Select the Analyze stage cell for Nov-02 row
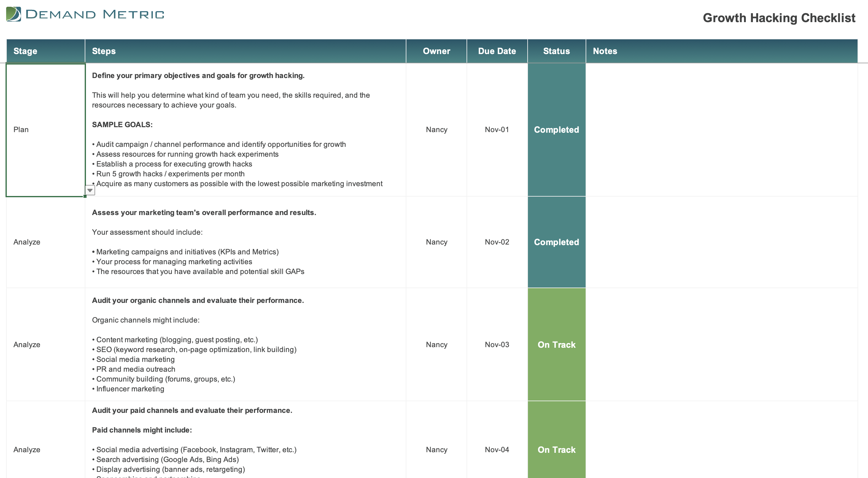 click(x=45, y=242)
